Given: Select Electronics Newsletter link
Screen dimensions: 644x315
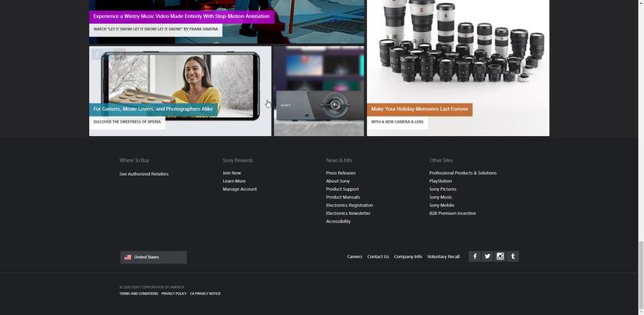Looking at the screenshot, I should (348, 213).
